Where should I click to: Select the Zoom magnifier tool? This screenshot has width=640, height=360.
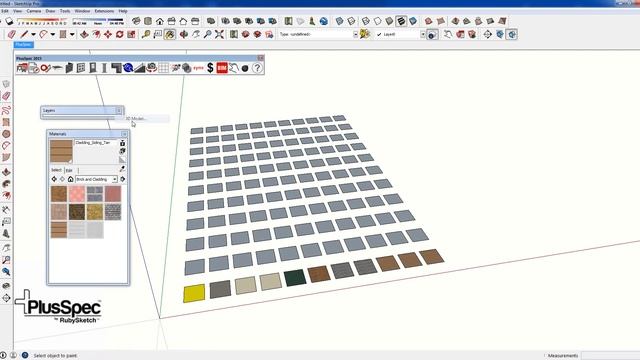(207, 34)
